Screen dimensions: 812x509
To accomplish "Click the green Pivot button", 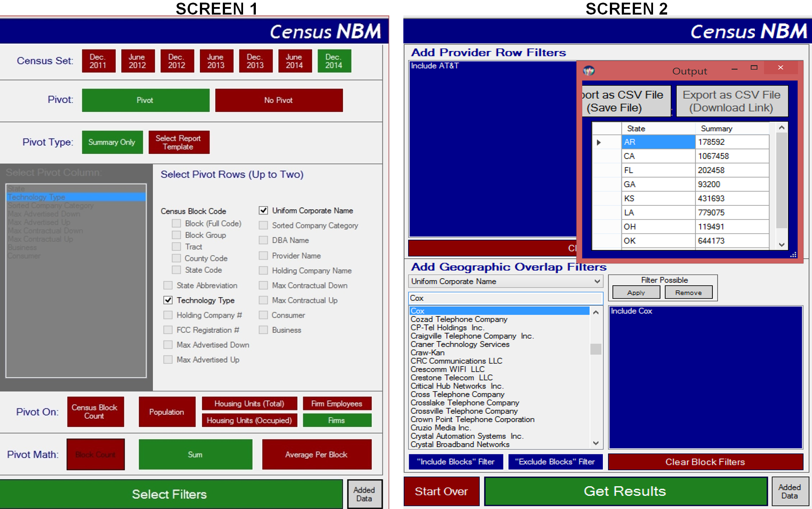I will pyautogui.click(x=145, y=100).
